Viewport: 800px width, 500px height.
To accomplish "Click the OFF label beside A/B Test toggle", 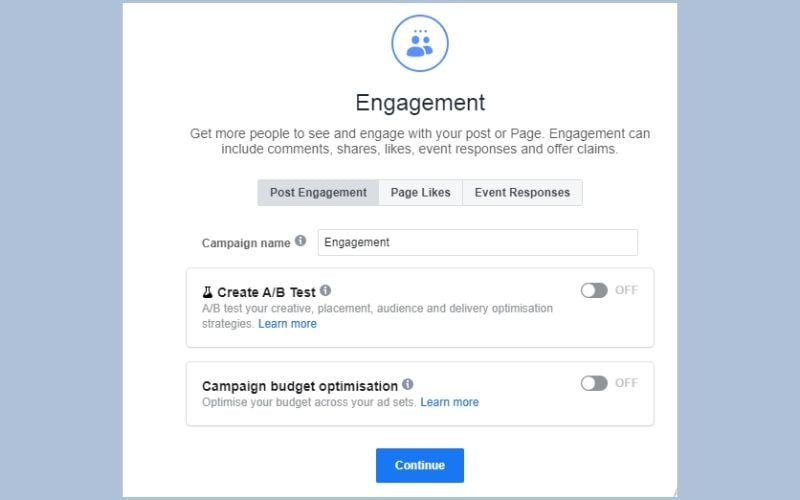I will click(626, 290).
